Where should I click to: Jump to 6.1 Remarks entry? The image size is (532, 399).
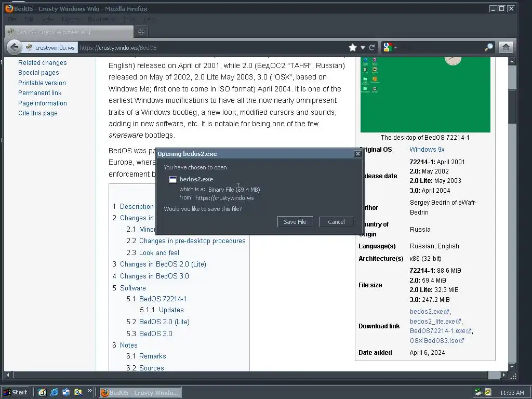146,356
